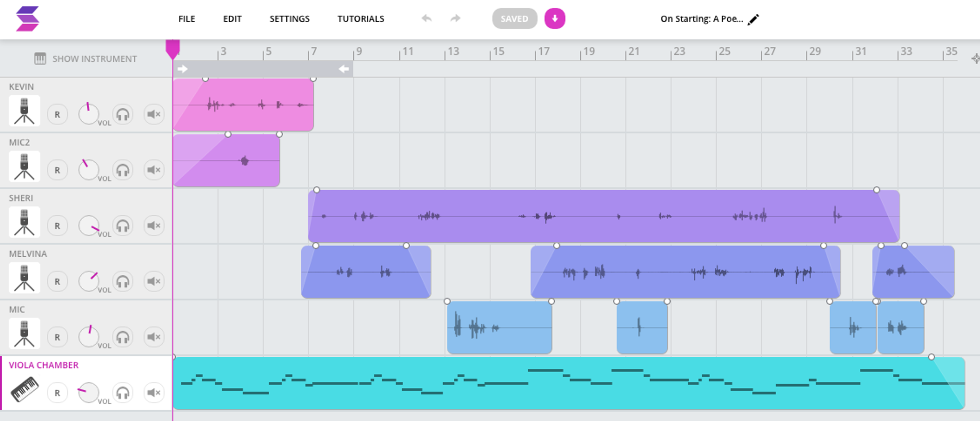Click the MIC2 microphone instrument icon

[24, 167]
